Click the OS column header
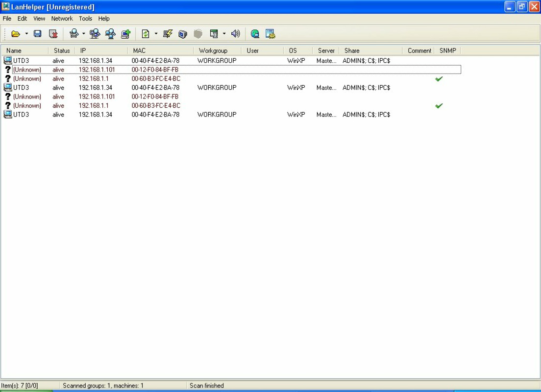Screen dimensions: 541x392 (298, 51)
